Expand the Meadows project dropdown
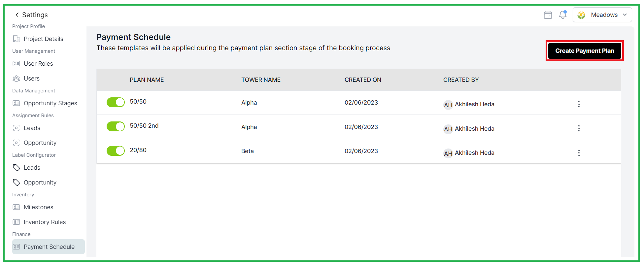 [602, 15]
